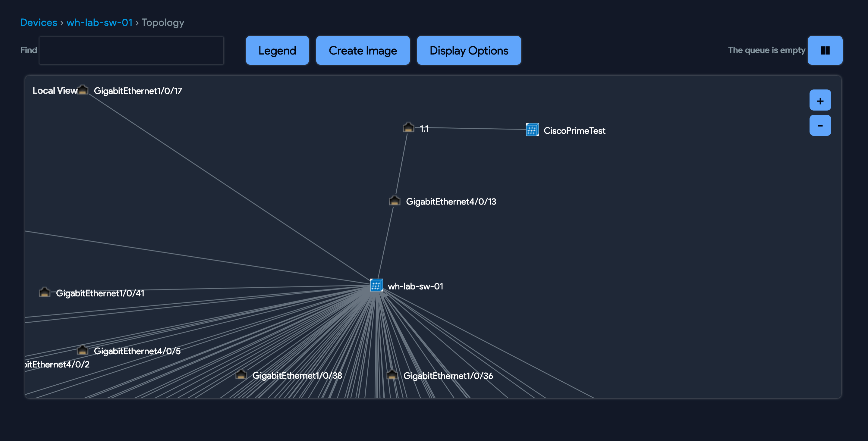Select the CiscoPrimeTest device icon
868x441 pixels.
532,130
